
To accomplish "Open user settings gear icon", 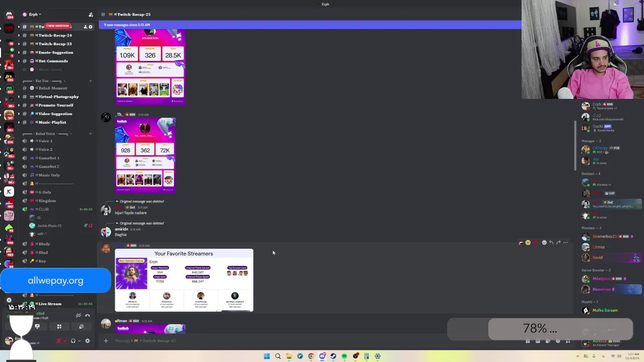I will (88, 341).
